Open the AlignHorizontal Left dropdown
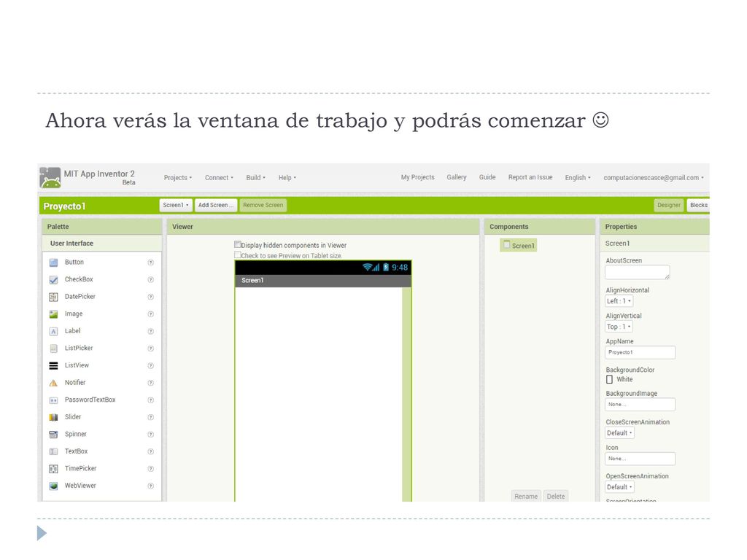747x560 pixels. [x=619, y=301]
